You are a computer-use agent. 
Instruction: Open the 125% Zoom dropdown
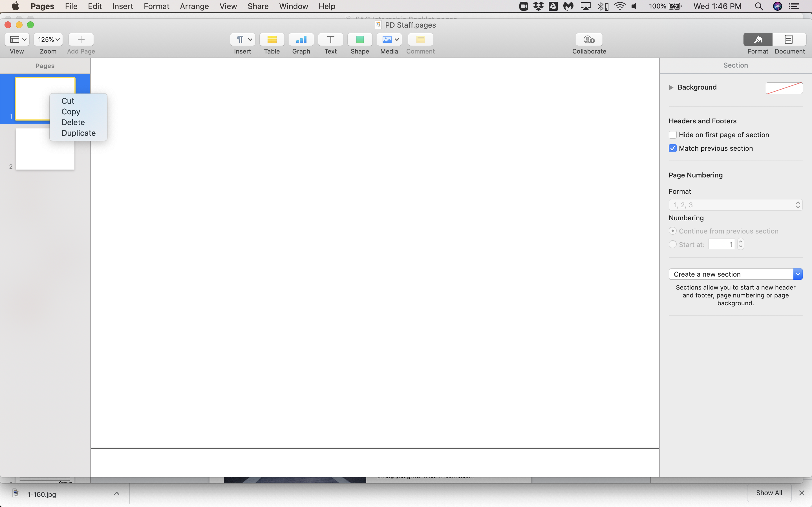coord(48,39)
